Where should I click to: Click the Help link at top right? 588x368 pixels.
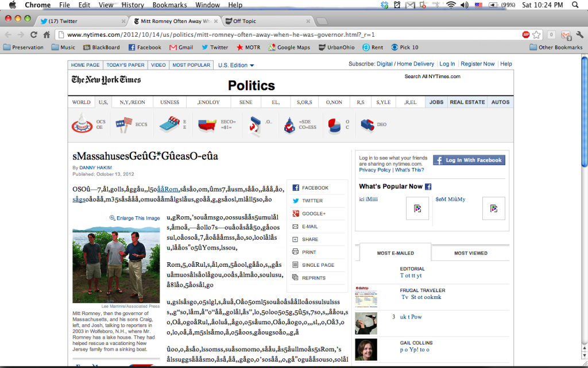(506, 64)
